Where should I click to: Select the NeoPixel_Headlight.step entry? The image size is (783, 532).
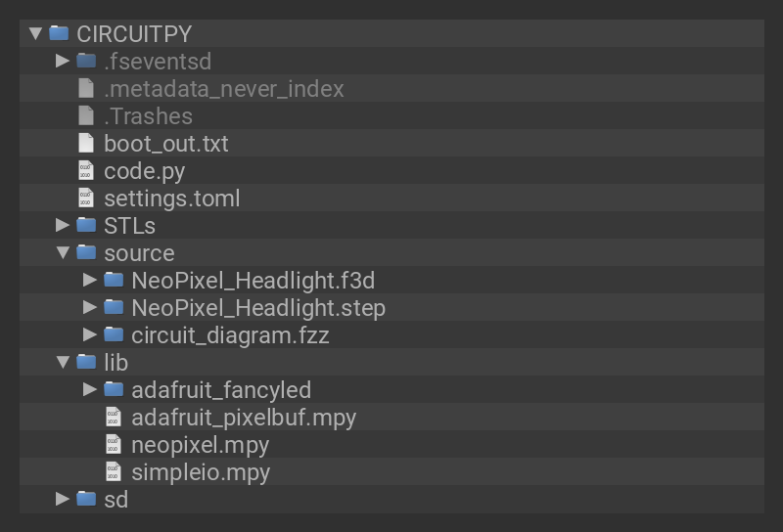258,308
